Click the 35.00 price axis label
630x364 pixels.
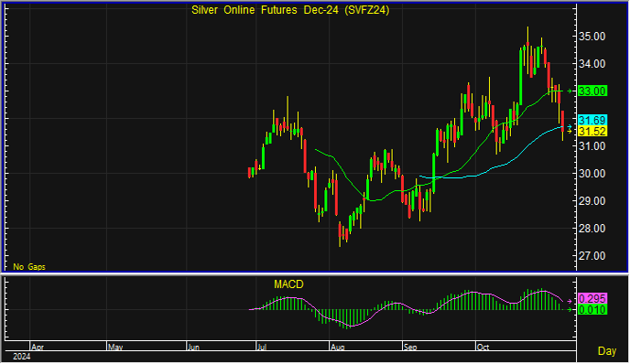pos(592,37)
